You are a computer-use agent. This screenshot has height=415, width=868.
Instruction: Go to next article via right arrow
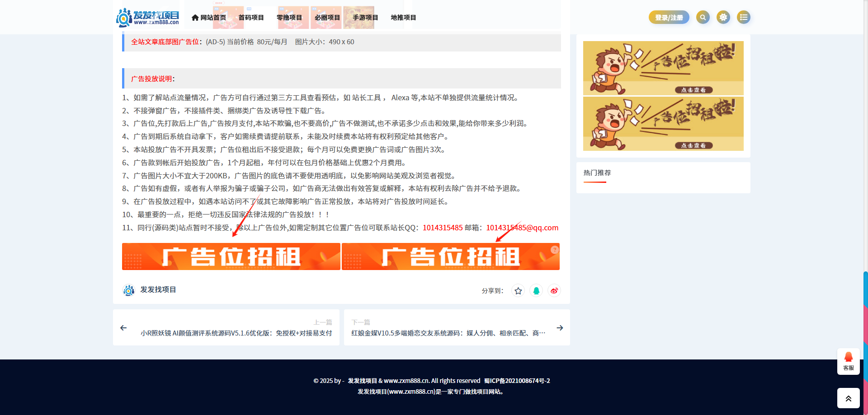coord(560,328)
